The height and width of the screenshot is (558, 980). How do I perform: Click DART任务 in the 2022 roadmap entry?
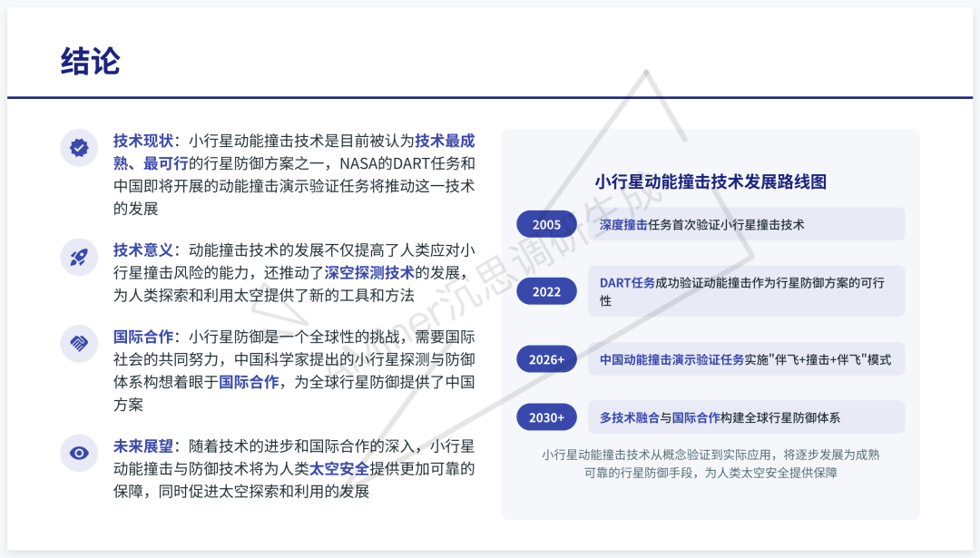point(627,282)
